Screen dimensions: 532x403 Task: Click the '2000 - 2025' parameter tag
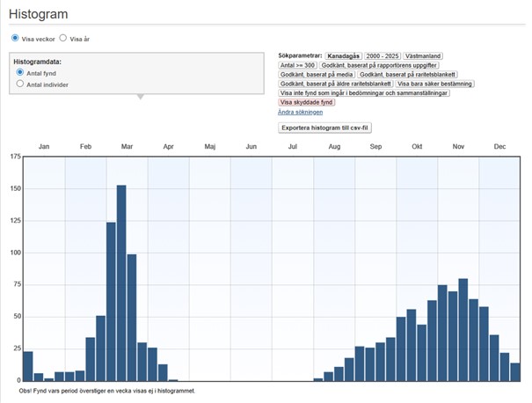pos(382,55)
